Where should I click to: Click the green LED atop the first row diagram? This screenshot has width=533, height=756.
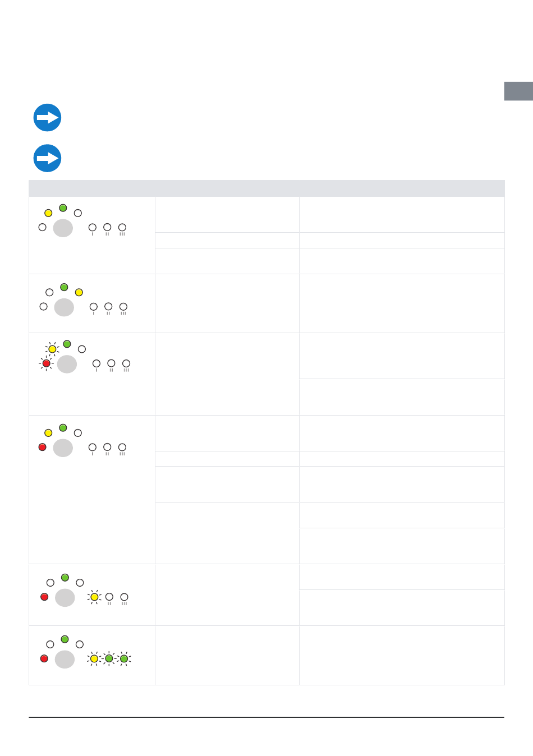(x=63, y=208)
